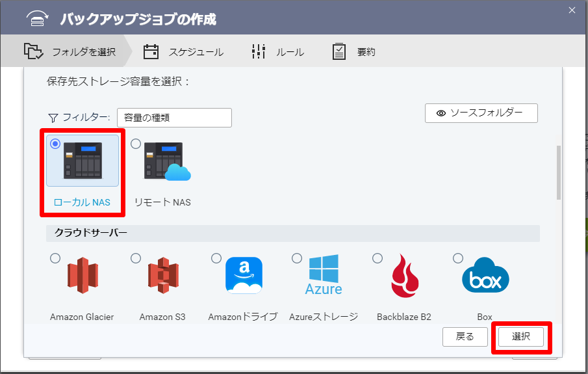Click the 戻る button
The height and width of the screenshot is (374, 588).
(465, 337)
